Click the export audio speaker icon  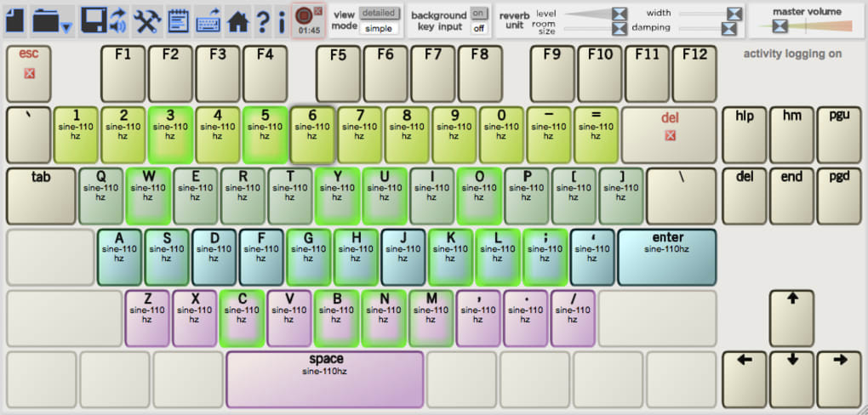[x=118, y=21]
